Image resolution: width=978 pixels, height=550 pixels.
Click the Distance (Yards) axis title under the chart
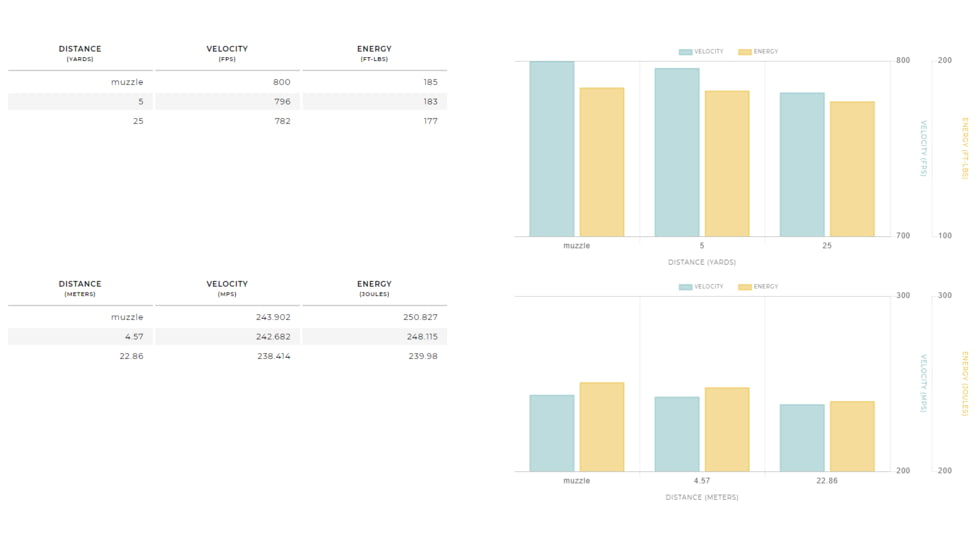click(702, 262)
